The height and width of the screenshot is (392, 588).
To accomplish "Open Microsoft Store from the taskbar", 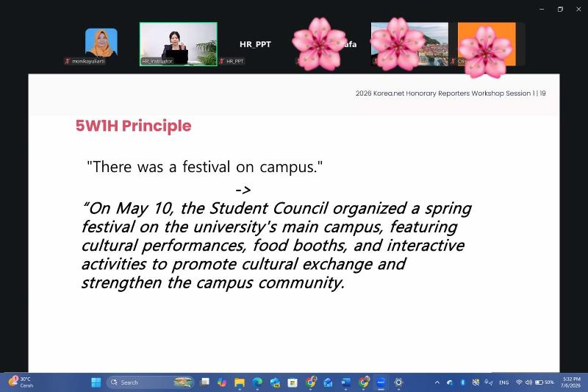I will click(293, 382).
